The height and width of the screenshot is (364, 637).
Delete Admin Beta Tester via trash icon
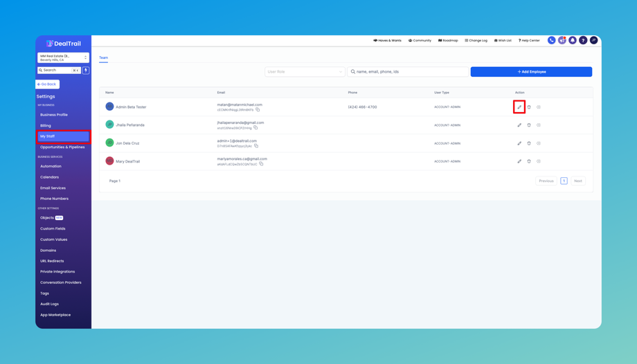pos(529,107)
